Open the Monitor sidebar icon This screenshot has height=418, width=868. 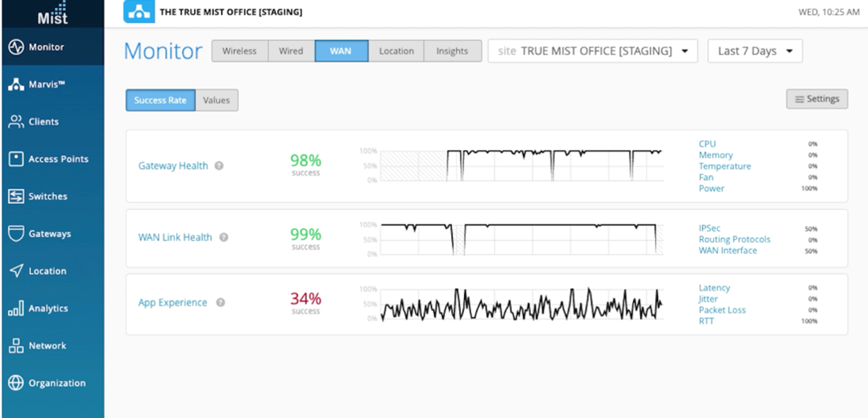16,47
